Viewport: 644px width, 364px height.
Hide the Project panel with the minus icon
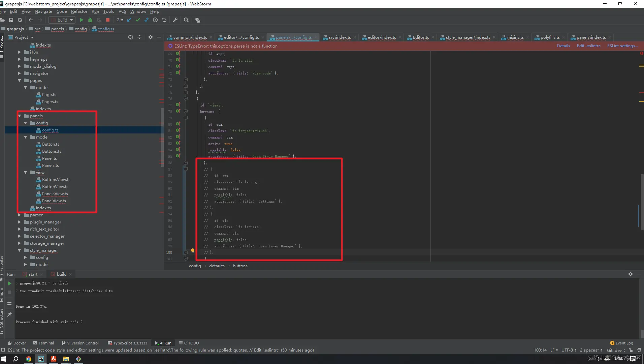point(159,37)
